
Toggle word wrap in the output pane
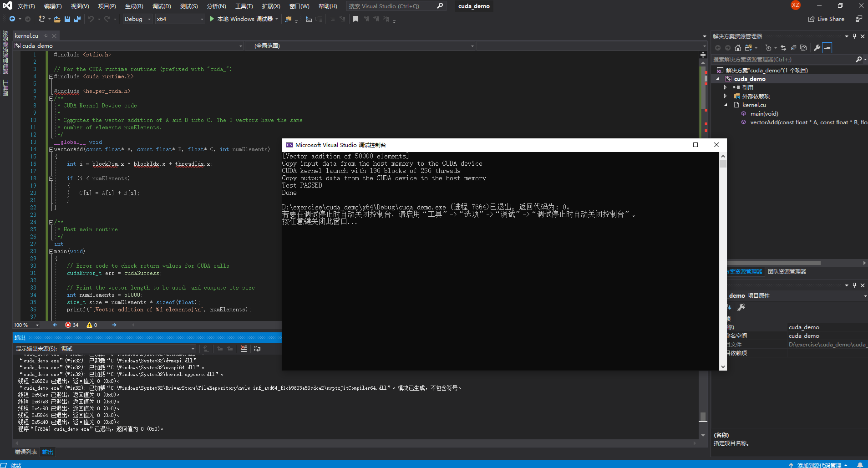point(257,349)
